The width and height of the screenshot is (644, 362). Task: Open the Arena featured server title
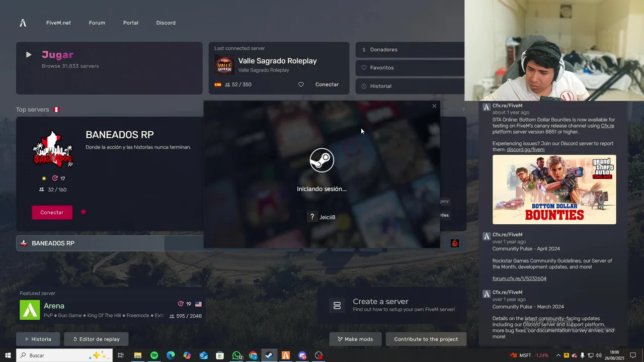[x=54, y=306]
